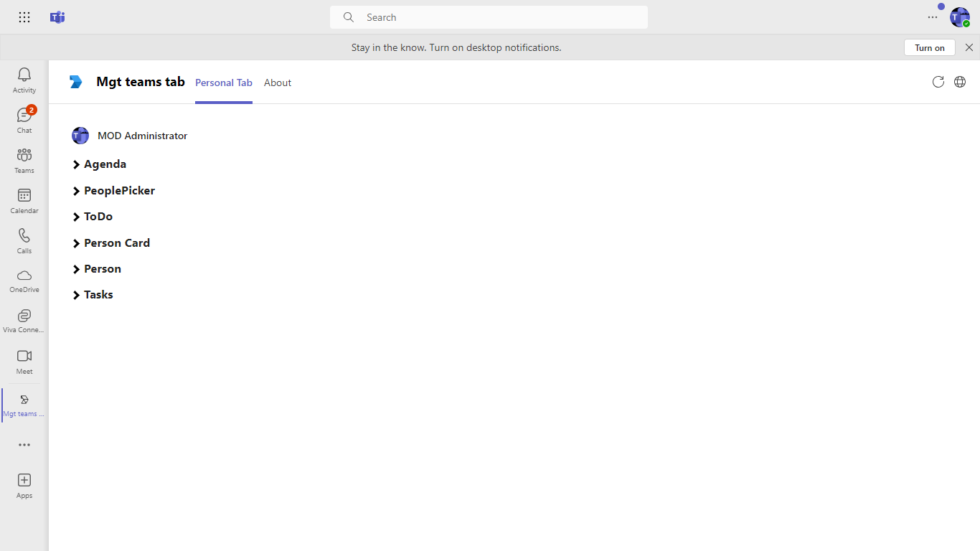Dismiss the desktop notifications banner
This screenshot has height=551, width=980.
pos(969,47)
